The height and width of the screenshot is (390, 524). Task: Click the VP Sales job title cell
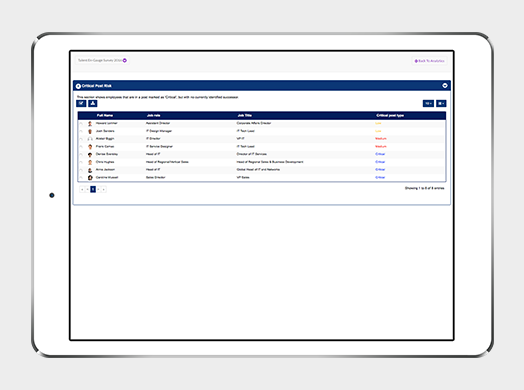pyautogui.click(x=243, y=177)
